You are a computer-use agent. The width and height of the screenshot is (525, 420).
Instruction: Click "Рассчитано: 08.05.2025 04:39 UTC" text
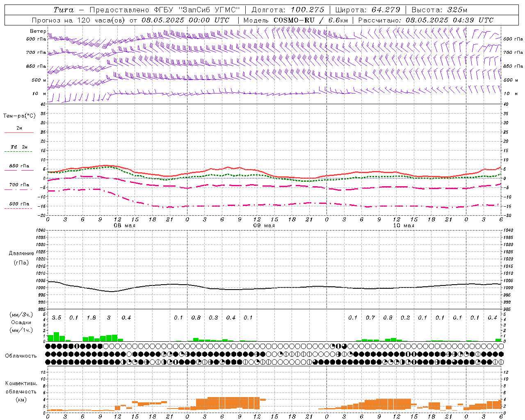pos(426,20)
